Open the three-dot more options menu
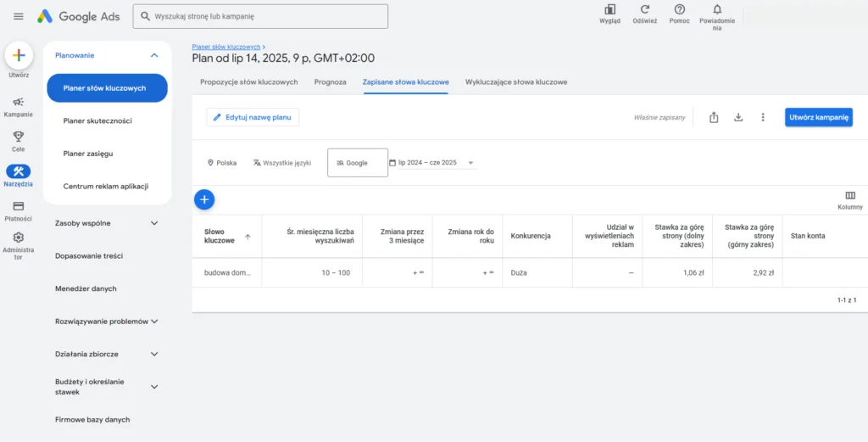 [x=763, y=117]
